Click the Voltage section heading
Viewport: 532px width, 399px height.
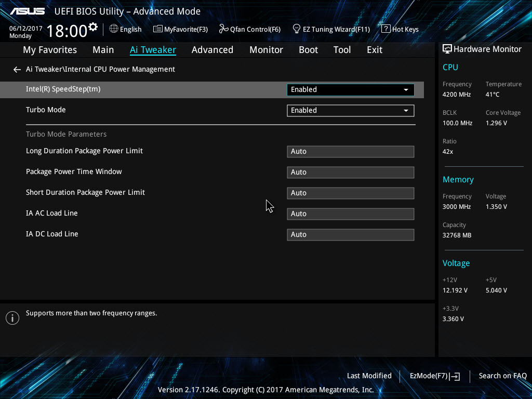[x=456, y=263]
